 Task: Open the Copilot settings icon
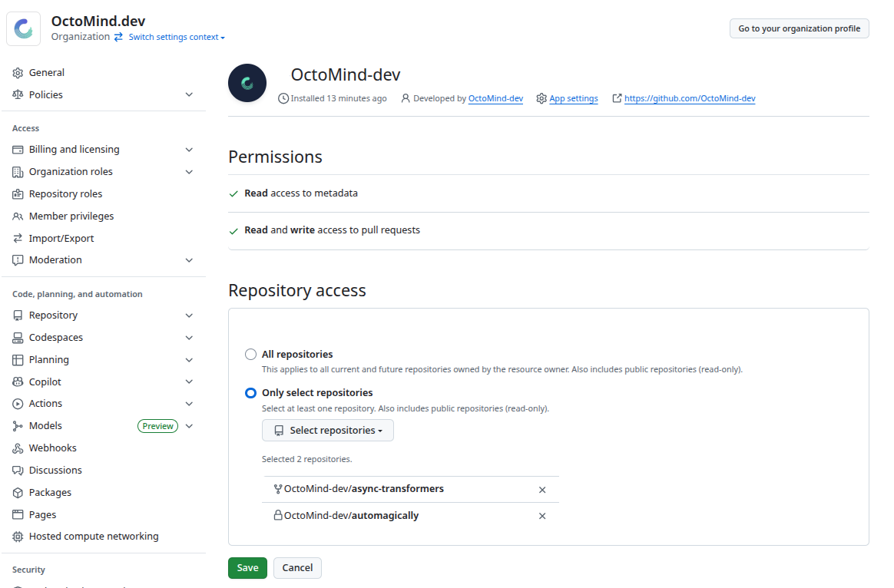[x=18, y=382]
